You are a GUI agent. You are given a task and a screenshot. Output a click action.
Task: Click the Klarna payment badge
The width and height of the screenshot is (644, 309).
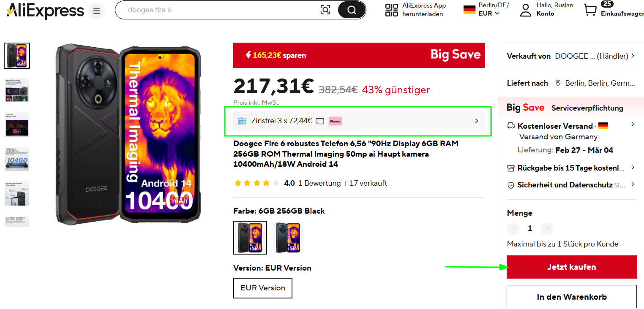click(x=335, y=121)
